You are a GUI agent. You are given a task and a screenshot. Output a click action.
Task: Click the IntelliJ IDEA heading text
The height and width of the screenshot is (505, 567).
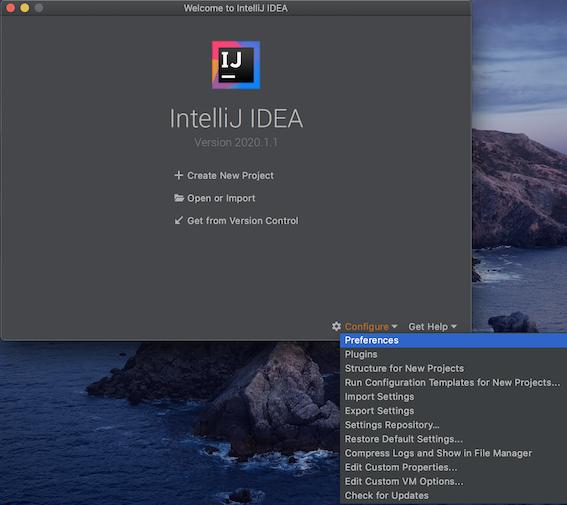236,118
